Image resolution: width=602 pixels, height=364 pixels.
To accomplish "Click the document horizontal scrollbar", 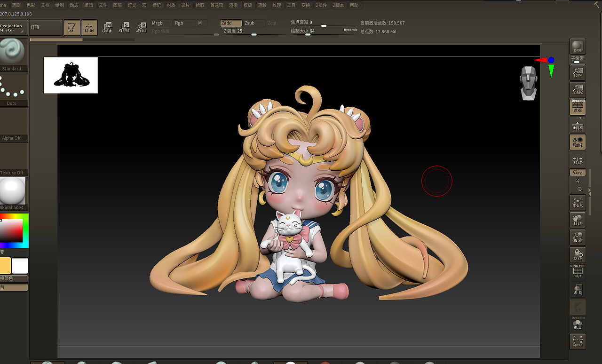I will [x=82, y=40].
